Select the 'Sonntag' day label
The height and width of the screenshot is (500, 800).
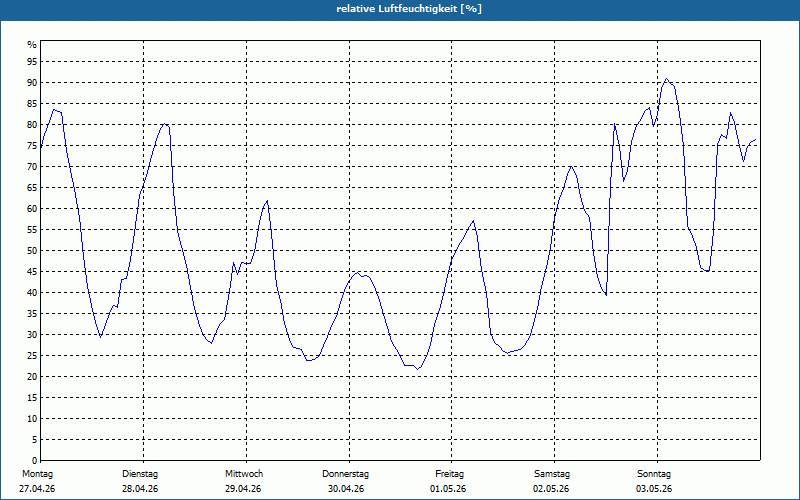pyautogui.click(x=654, y=474)
